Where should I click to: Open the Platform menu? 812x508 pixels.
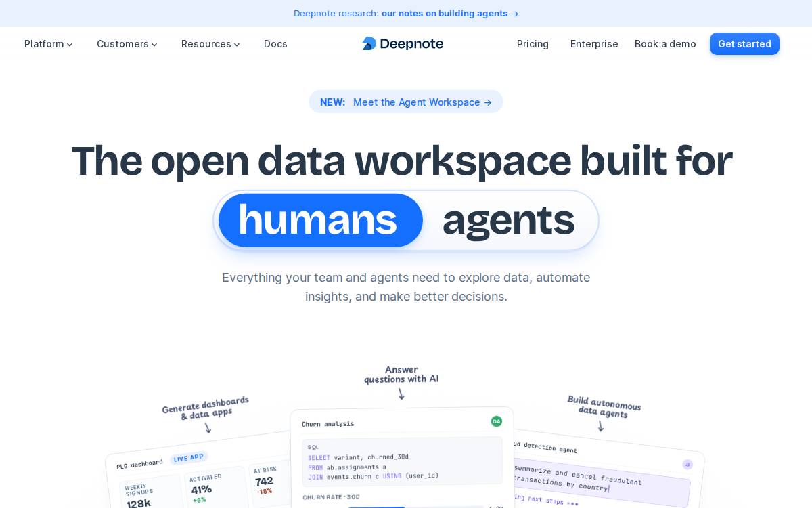[x=49, y=44]
